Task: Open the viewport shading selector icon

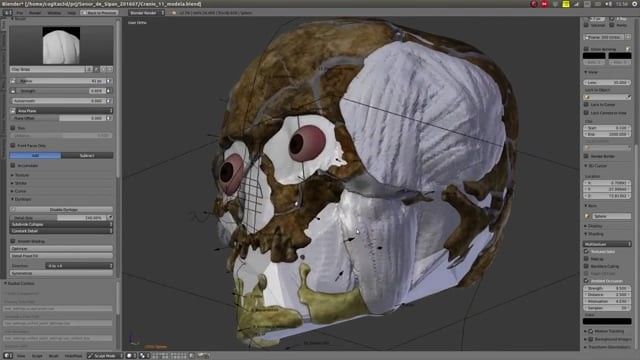Action: (x=131, y=356)
